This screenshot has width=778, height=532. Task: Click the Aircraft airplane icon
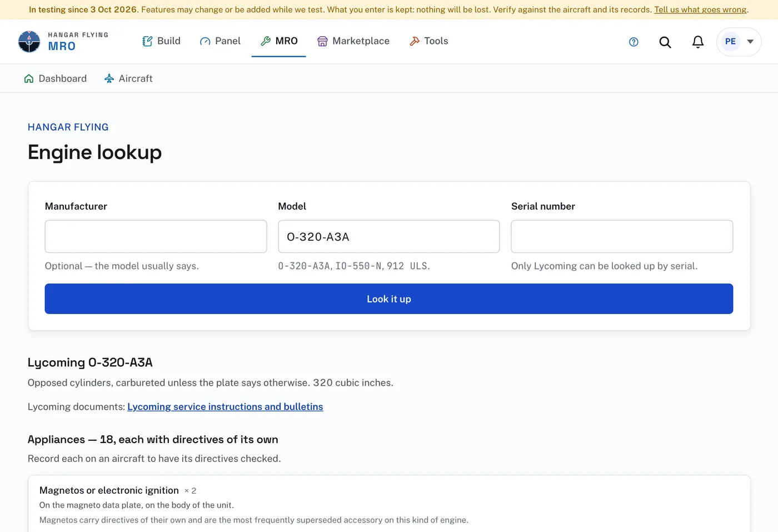[109, 78]
